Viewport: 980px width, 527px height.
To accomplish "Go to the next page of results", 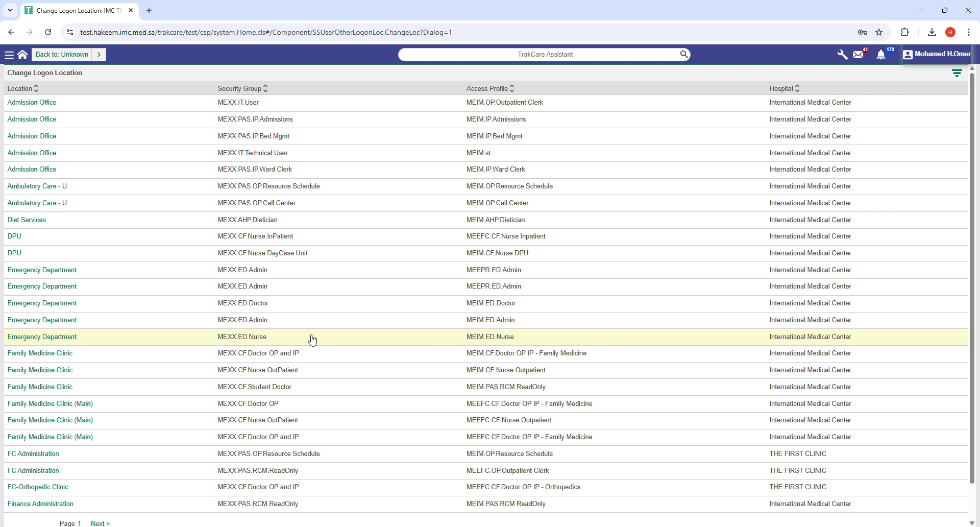I will point(100,523).
